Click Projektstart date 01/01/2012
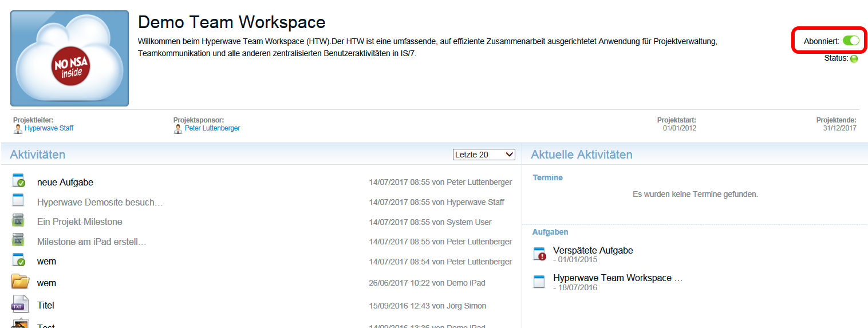 point(680,128)
